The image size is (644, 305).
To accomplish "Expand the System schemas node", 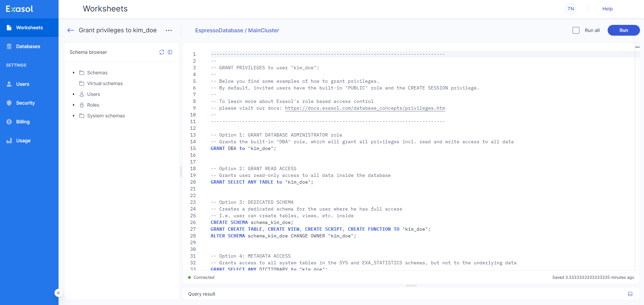I will coord(74,116).
